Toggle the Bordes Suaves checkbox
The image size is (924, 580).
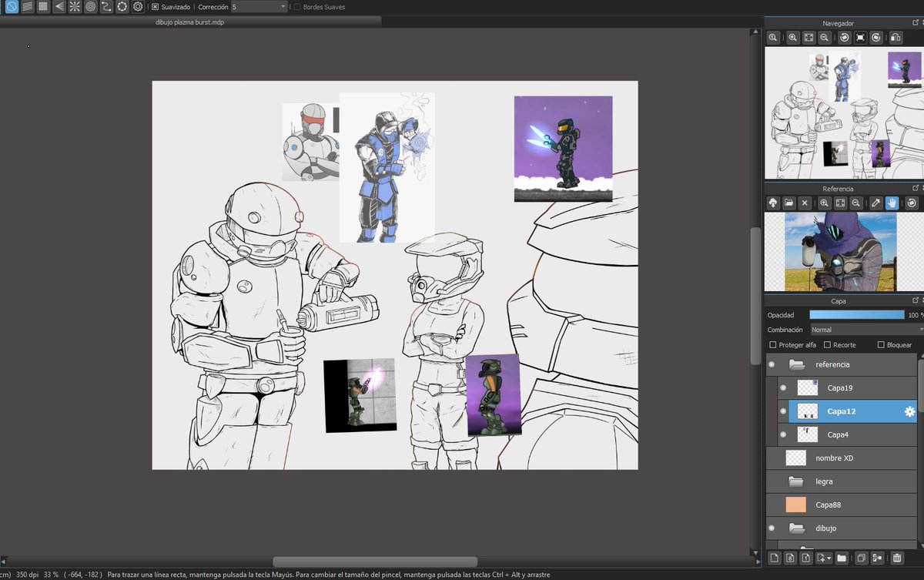click(297, 7)
